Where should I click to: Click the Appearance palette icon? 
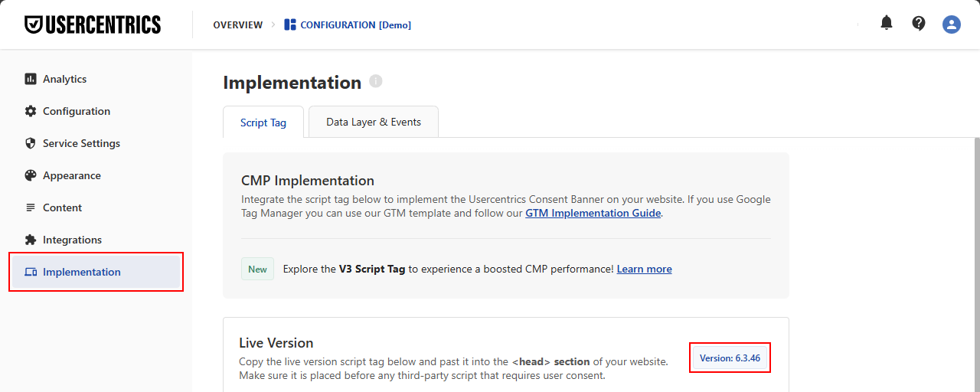(31, 175)
